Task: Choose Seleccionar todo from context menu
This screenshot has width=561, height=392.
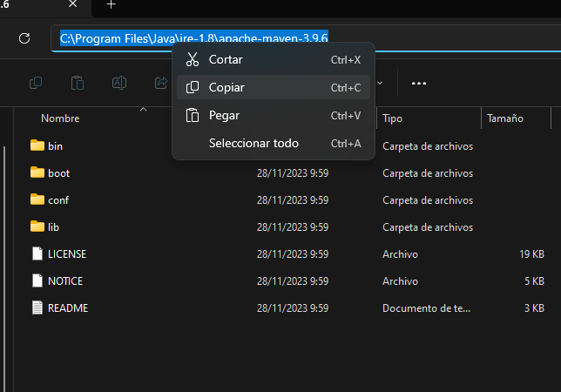Action: pyautogui.click(x=274, y=143)
